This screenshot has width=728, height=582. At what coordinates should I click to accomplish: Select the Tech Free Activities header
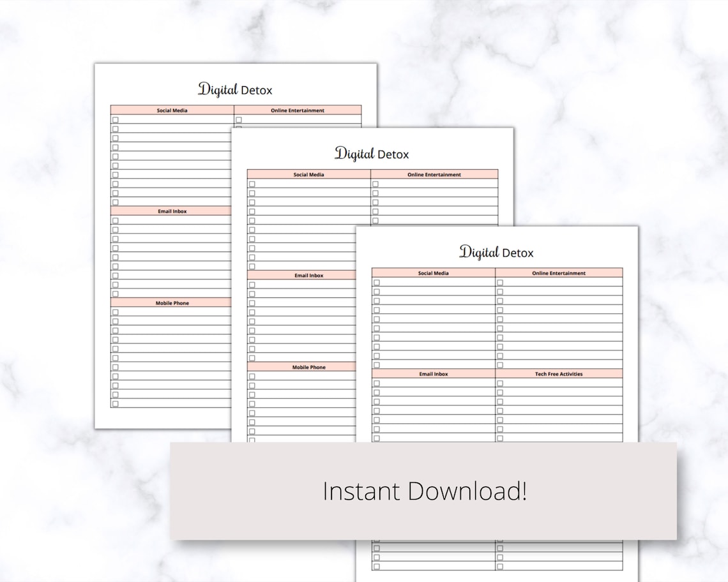561,374
